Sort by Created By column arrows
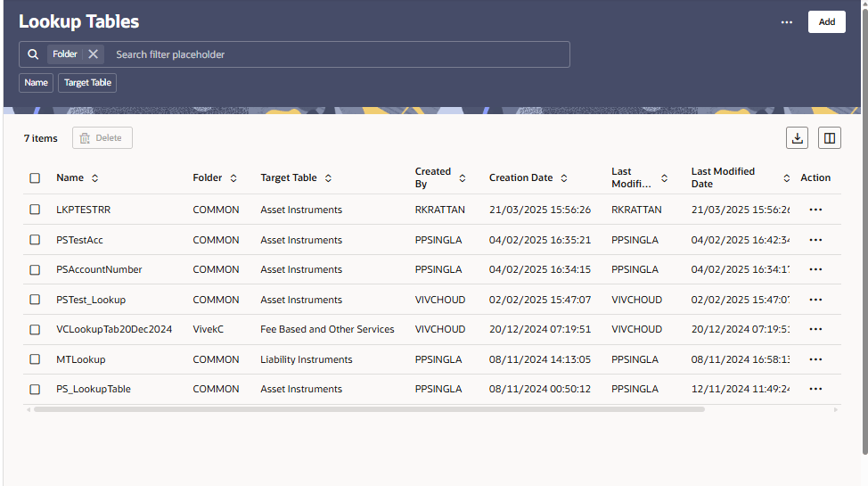 [463, 177]
